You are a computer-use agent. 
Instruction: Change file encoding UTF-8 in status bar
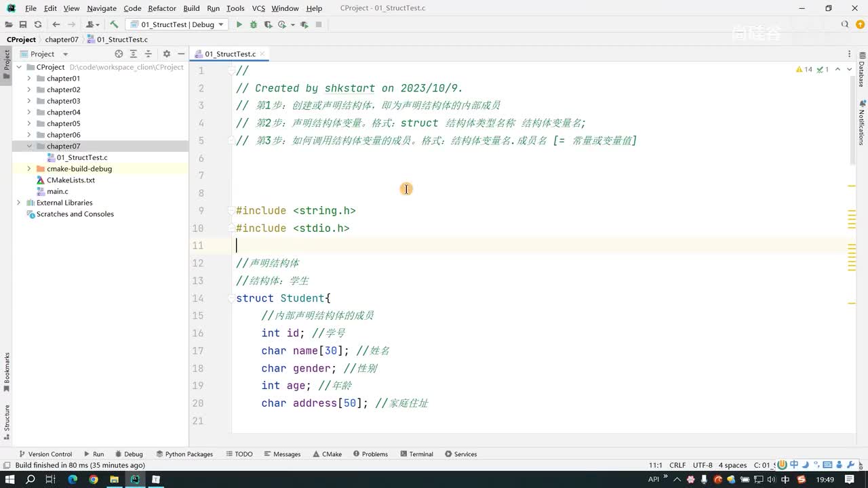pos(703,465)
